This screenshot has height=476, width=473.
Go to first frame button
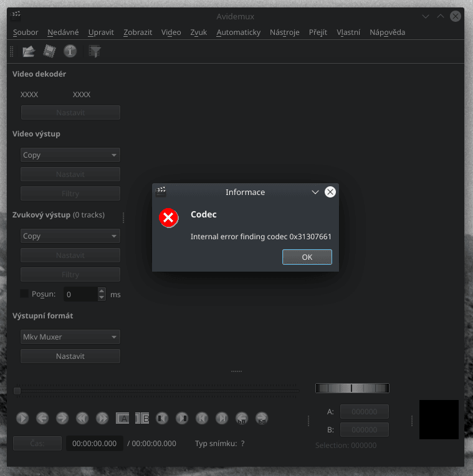point(202,418)
